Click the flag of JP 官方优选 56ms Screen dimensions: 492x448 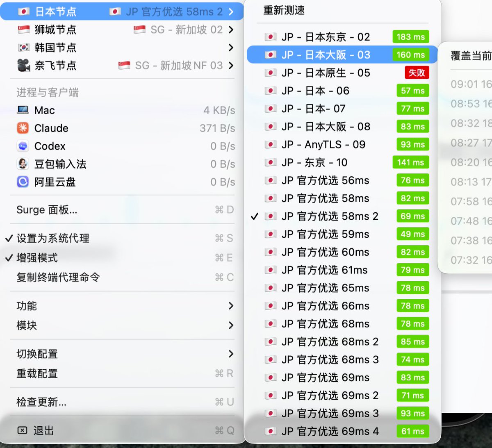pos(270,180)
